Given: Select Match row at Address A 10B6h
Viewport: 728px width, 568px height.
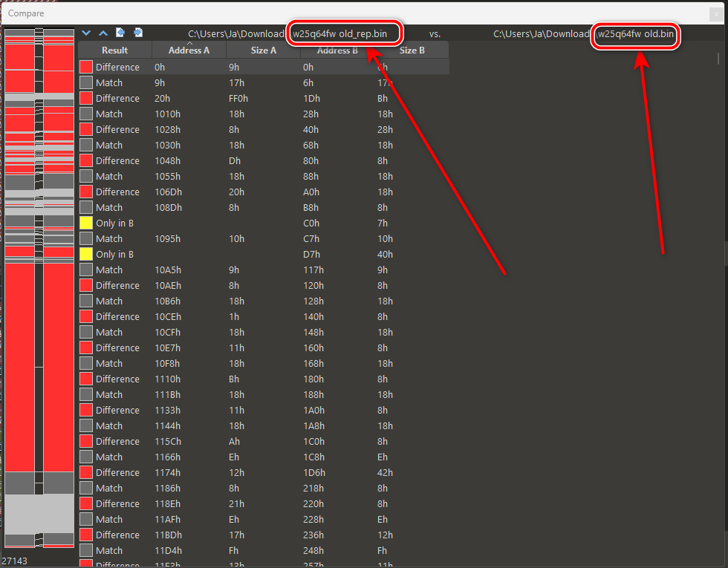Looking at the screenshot, I should pyautogui.click(x=264, y=301).
